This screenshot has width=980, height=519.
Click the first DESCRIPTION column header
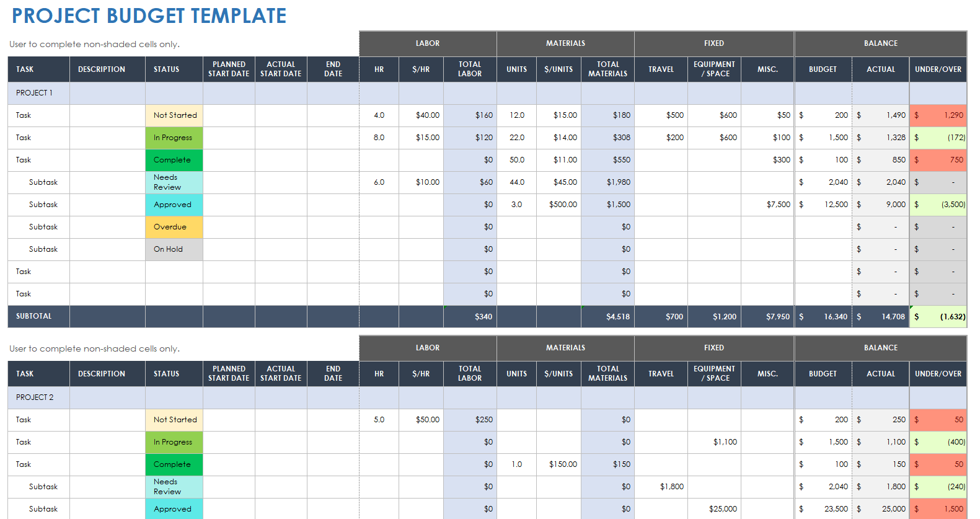pyautogui.click(x=107, y=69)
